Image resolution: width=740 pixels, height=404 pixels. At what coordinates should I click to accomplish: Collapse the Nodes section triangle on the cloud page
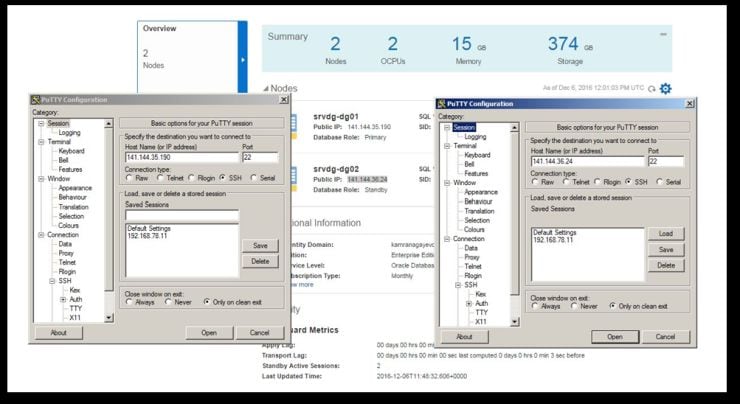point(266,89)
